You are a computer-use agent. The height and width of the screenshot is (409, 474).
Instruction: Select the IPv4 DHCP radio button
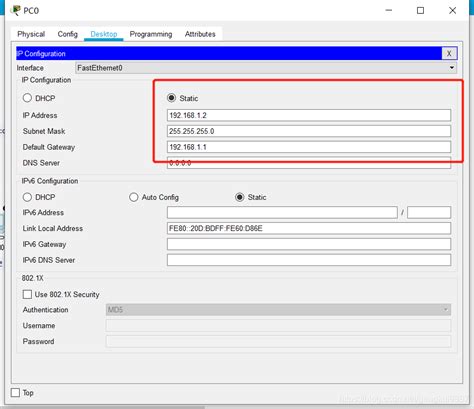click(27, 98)
